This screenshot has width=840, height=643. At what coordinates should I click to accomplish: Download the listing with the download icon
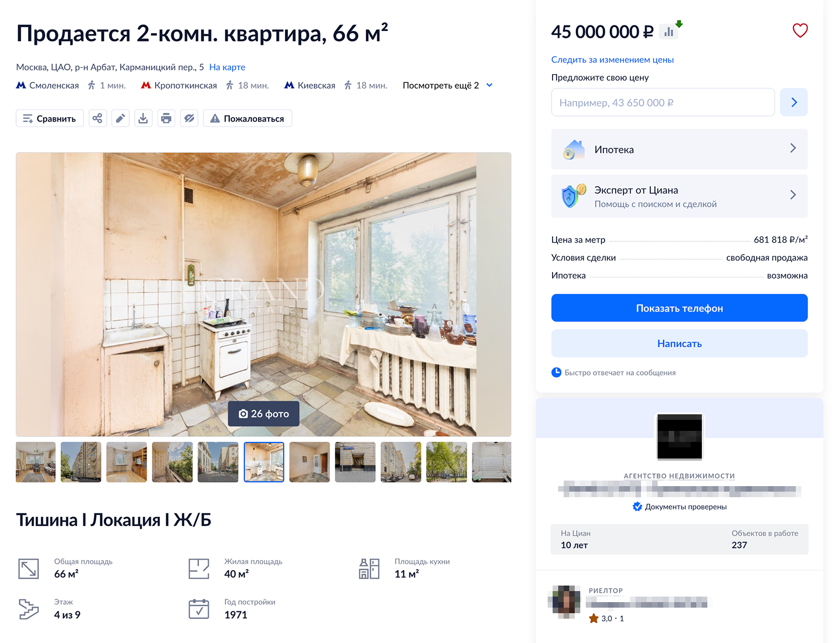(x=143, y=118)
